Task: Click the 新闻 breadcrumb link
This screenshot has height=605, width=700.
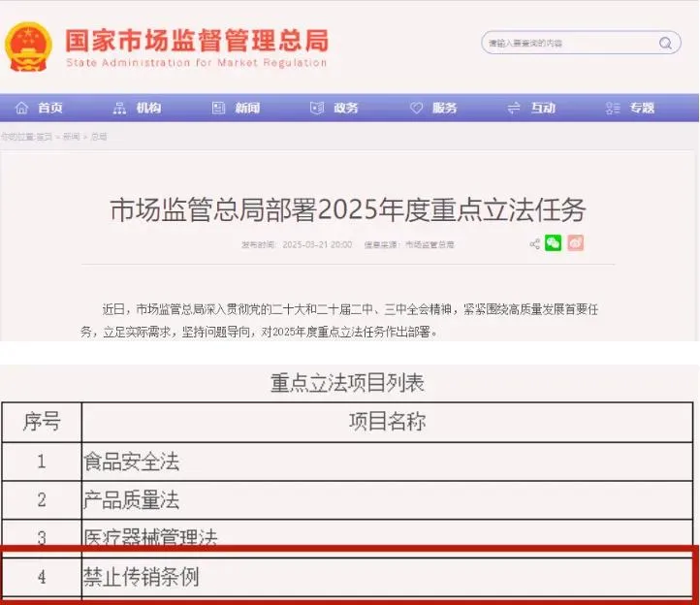Action: [x=71, y=137]
